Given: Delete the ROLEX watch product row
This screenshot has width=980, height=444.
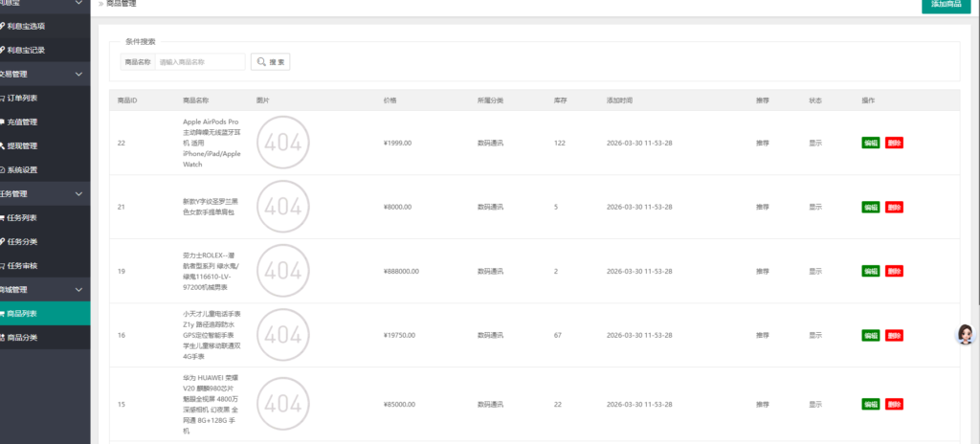Looking at the screenshot, I should pyautogui.click(x=894, y=271).
